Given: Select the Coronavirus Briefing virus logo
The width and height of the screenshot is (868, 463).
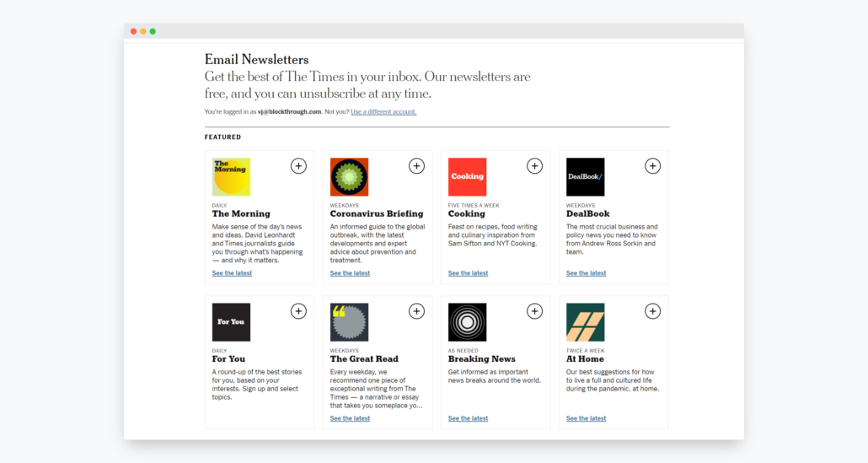Looking at the screenshot, I should coord(349,176).
